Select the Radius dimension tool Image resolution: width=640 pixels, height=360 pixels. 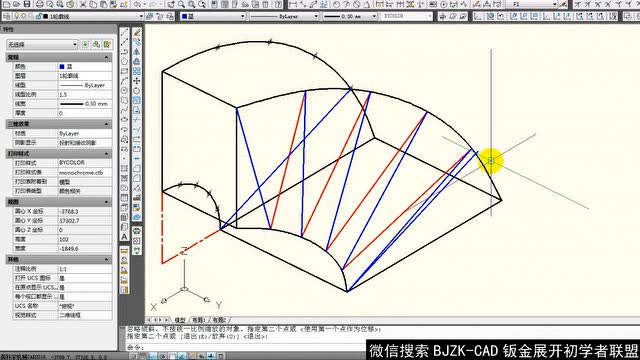point(336,4)
